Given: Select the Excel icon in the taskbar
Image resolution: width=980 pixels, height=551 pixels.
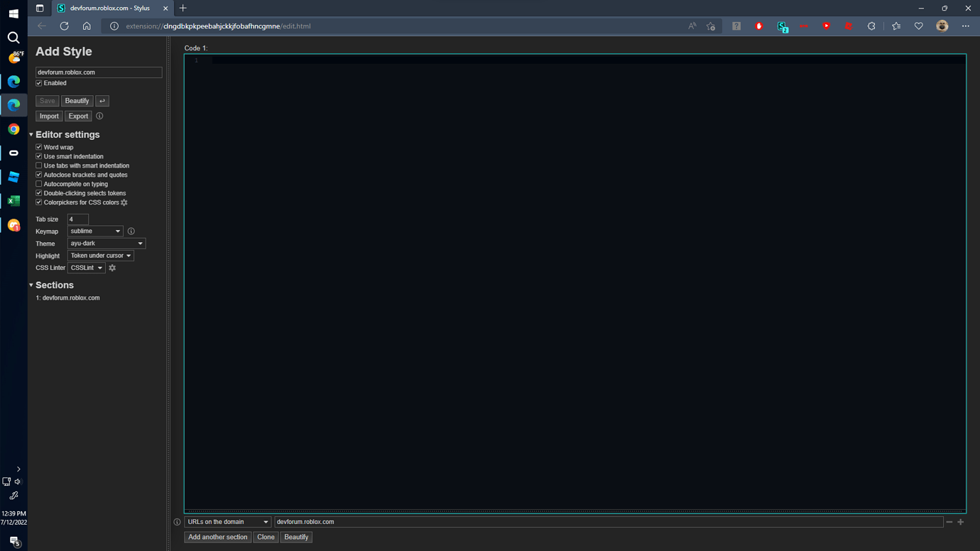Looking at the screenshot, I should pyautogui.click(x=13, y=201).
